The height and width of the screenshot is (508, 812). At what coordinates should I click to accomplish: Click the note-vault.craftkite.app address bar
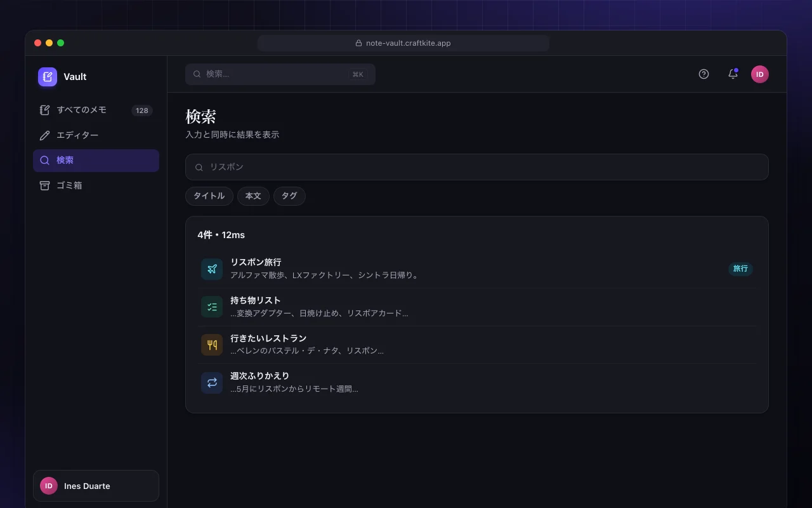coord(403,43)
